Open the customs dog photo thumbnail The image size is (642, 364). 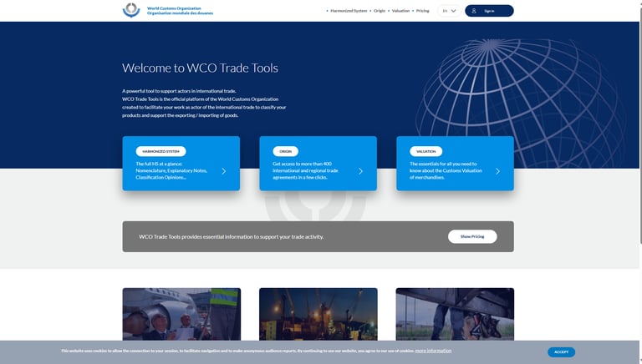(x=455, y=314)
